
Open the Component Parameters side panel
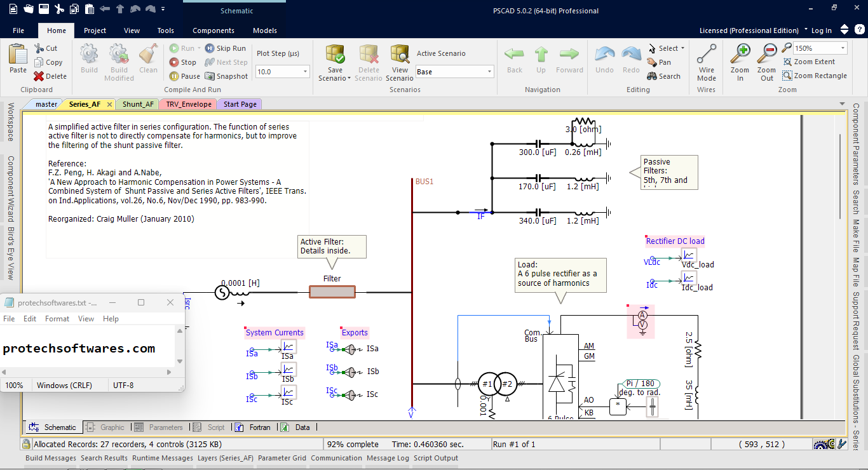(x=856, y=144)
